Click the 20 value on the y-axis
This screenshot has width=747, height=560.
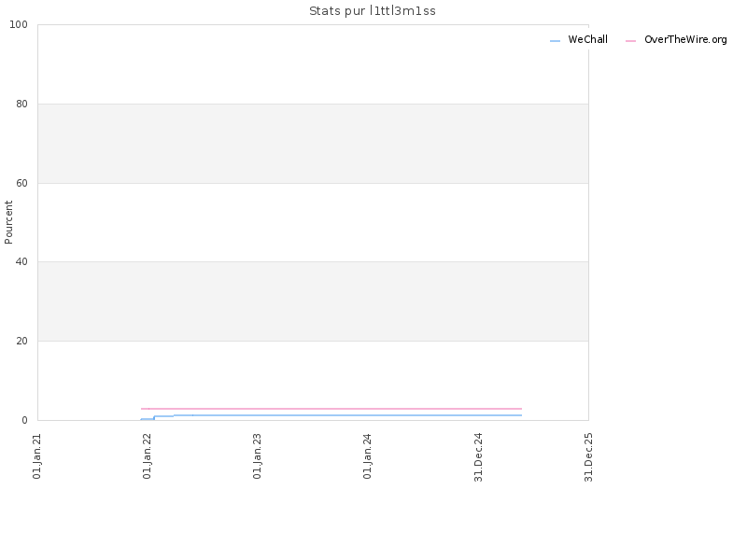[x=21, y=341]
